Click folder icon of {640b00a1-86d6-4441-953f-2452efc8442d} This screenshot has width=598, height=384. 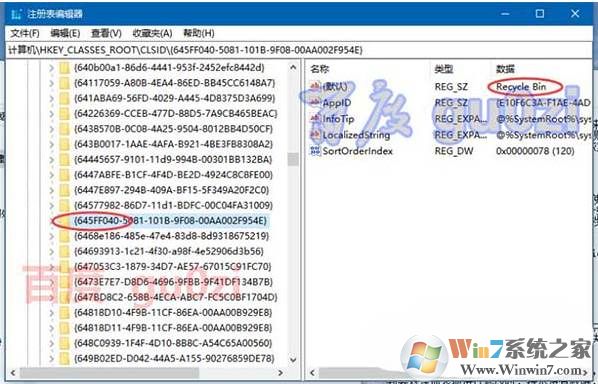pyautogui.click(x=64, y=68)
